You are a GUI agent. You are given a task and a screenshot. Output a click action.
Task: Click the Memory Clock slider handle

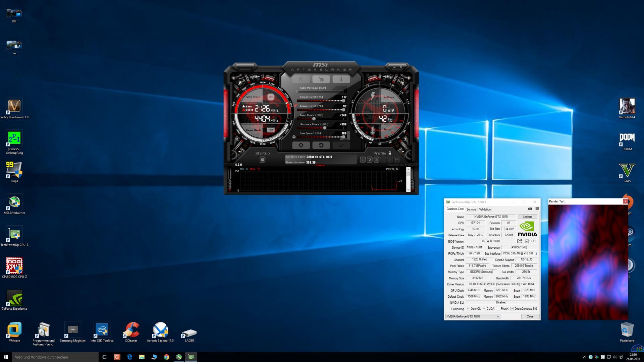324,128
